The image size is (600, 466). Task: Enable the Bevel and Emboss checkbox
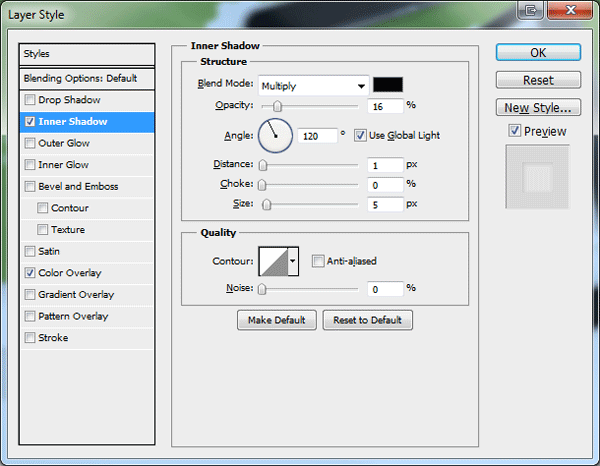point(29,186)
